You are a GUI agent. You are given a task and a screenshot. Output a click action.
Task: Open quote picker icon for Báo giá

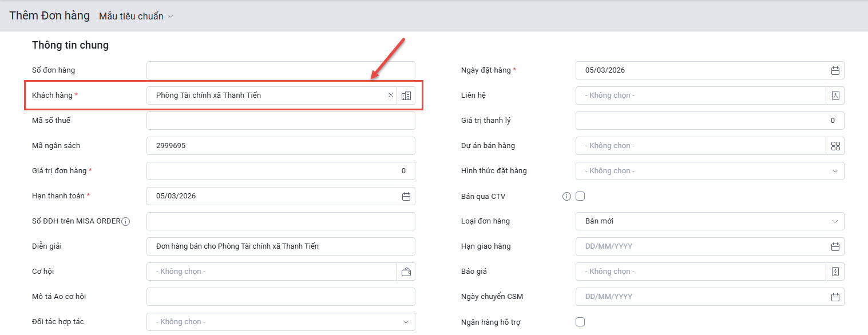click(x=835, y=272)
